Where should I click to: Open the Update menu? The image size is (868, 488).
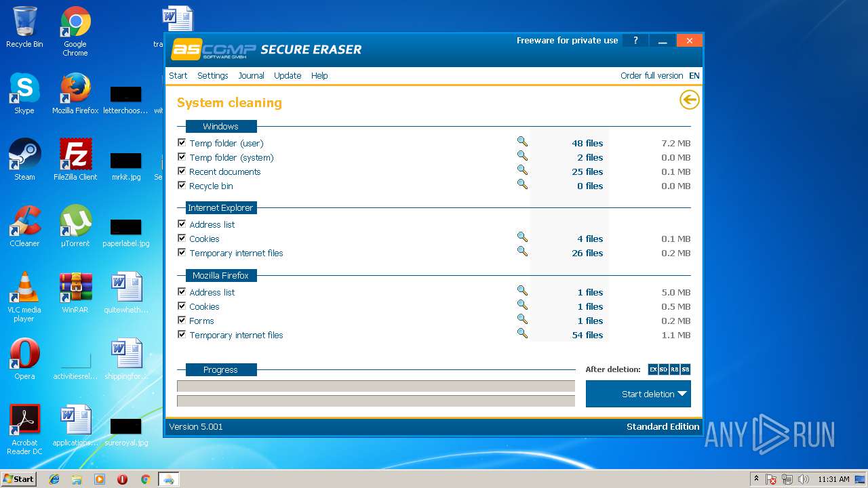(x=288, y=75)
